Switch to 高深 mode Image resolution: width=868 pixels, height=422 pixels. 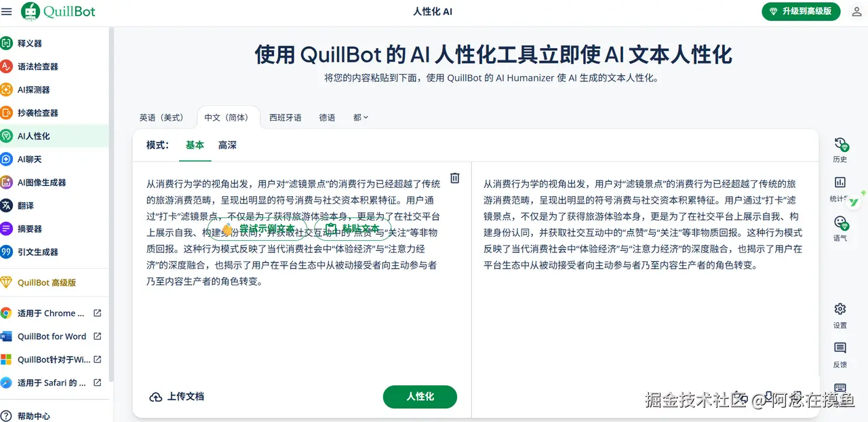pos(227,145)
